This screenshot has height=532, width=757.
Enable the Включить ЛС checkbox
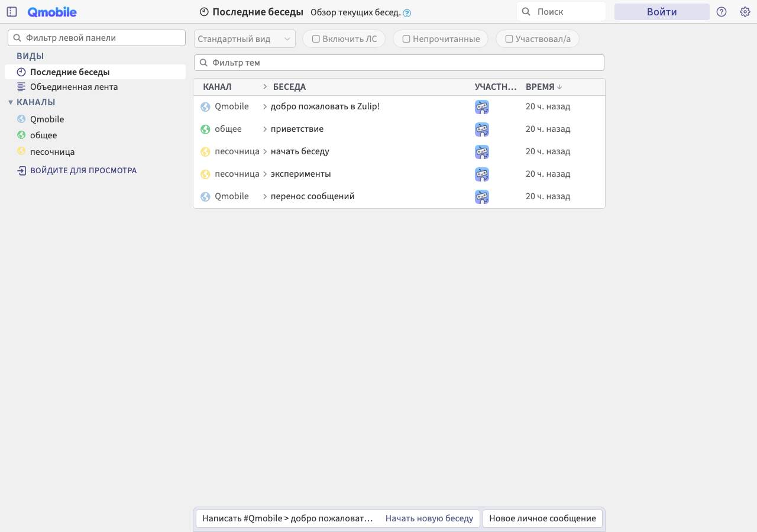(316, 39)
